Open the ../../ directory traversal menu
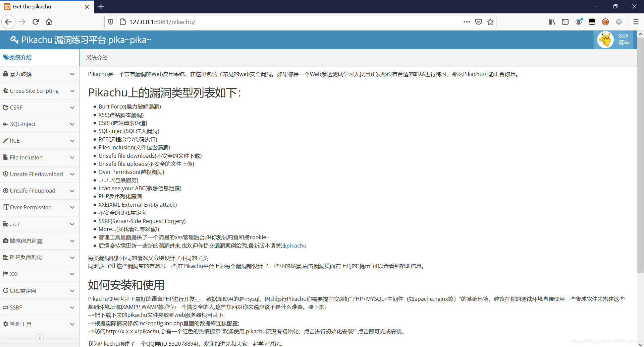The width and height of the screenshot is (644, 347). pos(40,224)
